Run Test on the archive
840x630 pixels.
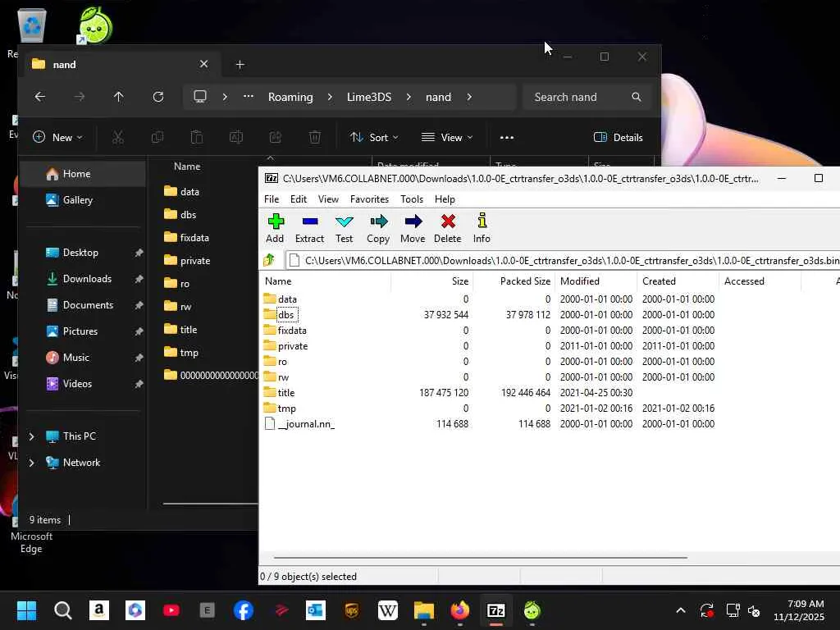coord(344,228)
